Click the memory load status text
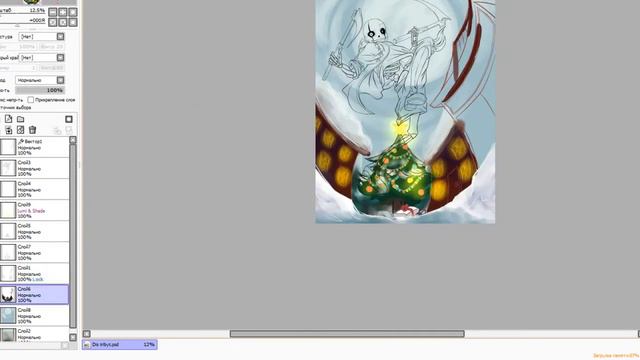640x360 pixels. [x=616, y=356]
